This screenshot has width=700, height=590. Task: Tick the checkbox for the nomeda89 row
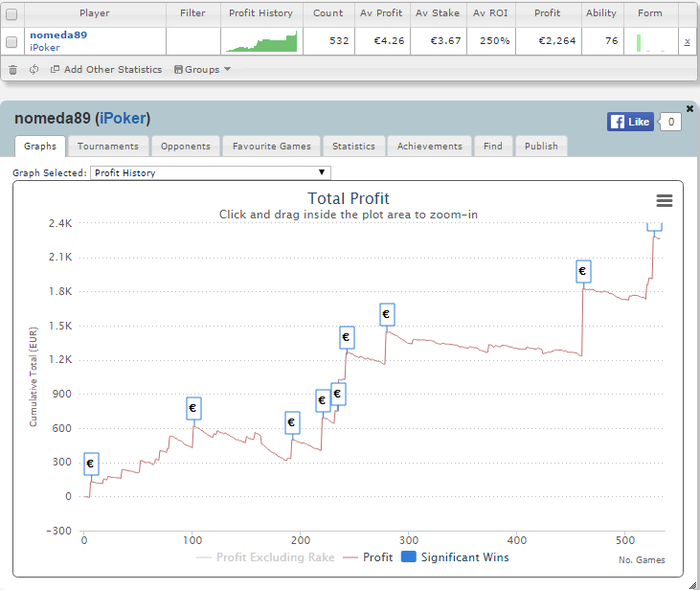(12, 42)
